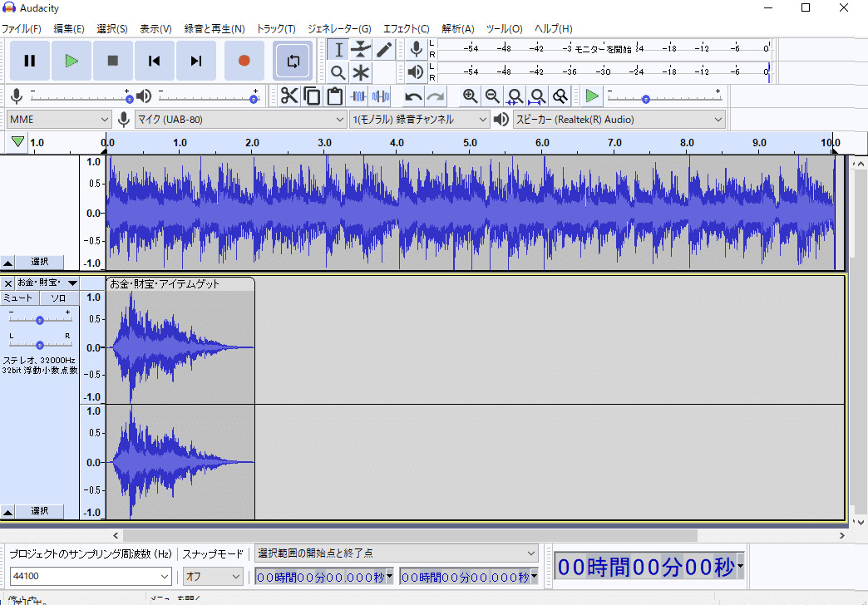Click the green timeline quick-play triangle

(x=17, y=142)
